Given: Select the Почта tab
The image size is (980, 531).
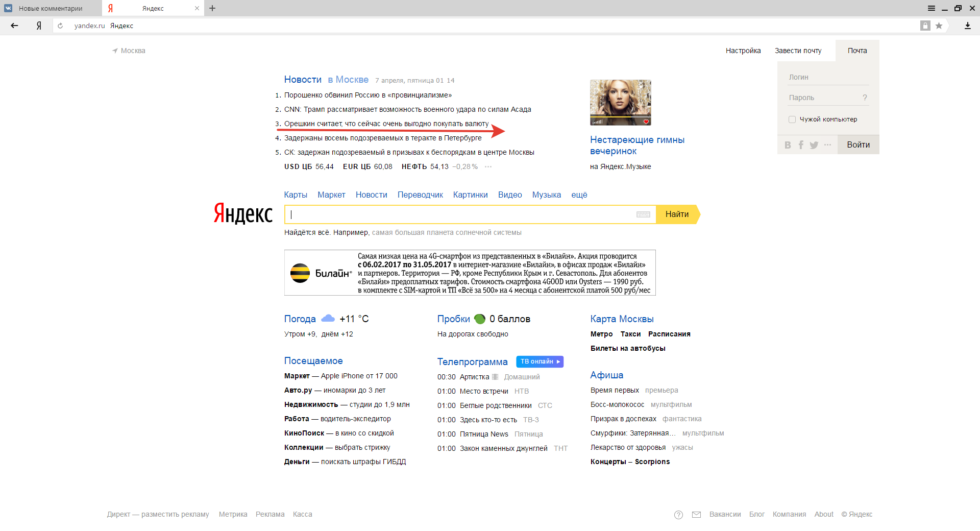Looking at the screenshot, I should 857,51.
